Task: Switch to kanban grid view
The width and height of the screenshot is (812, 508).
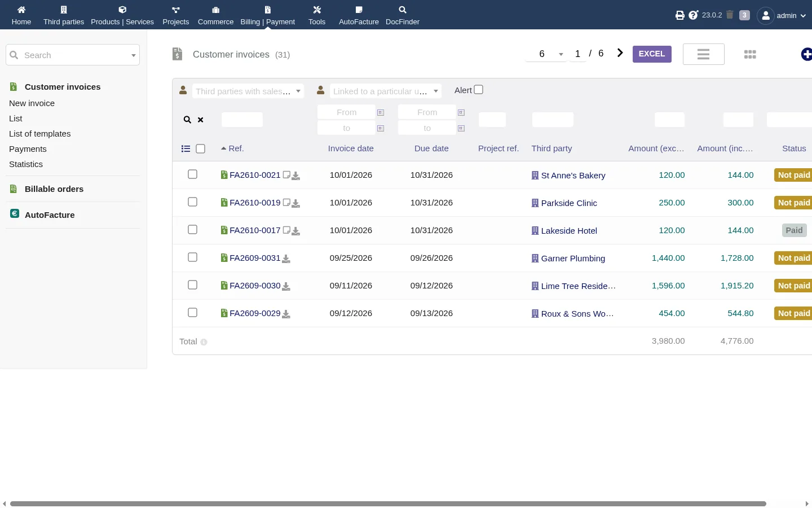Action: (750, 54)
